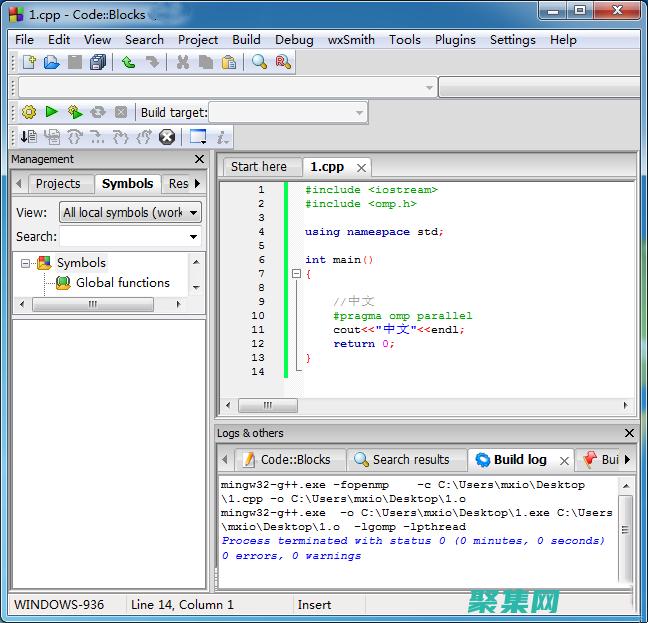This screenshot has width=648, height=623.
Task: Open the Plugins menu
Action: click(x=455, y=39)
